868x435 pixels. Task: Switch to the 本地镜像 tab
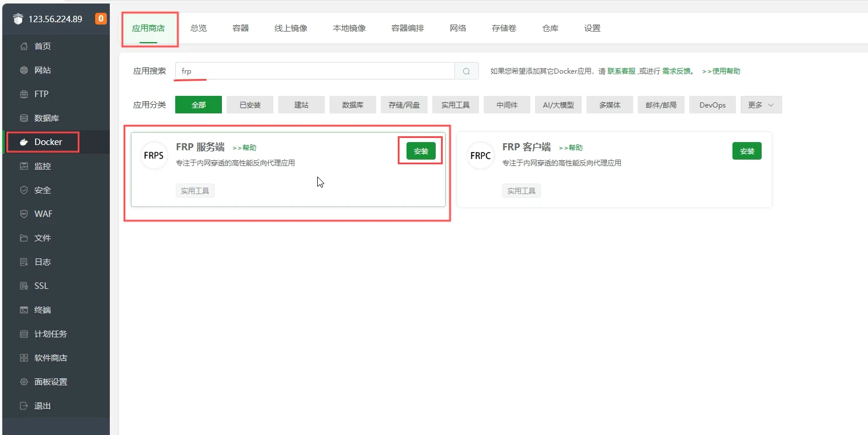pyautogui.click(x=349, y=28)
